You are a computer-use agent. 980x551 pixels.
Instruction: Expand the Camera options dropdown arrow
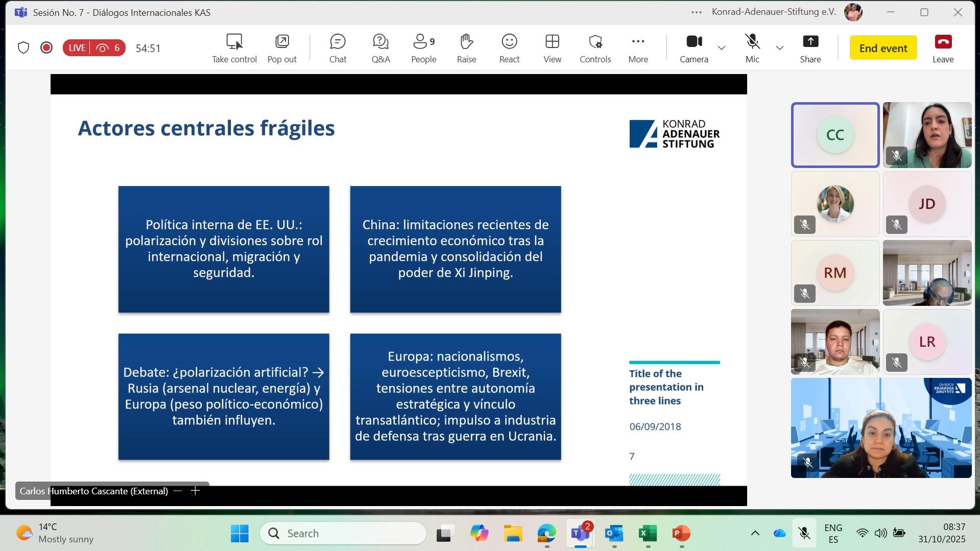click(x=721, y=48)
